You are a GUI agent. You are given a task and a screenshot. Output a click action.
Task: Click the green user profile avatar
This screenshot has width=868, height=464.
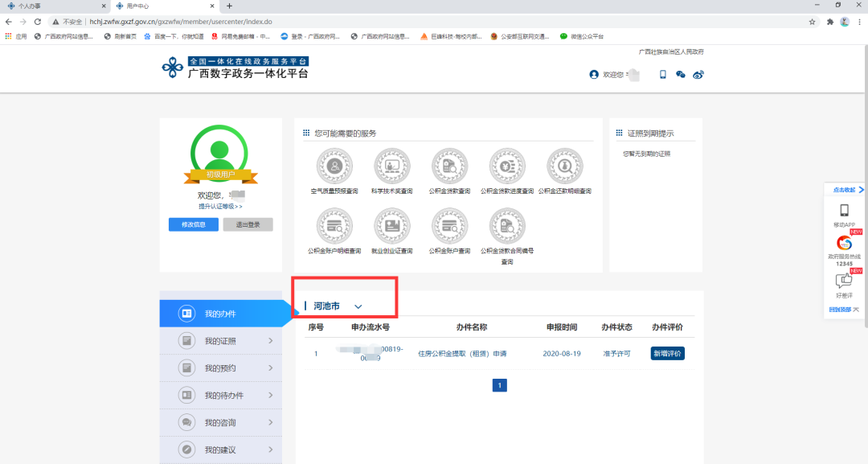tap(219, 154)
